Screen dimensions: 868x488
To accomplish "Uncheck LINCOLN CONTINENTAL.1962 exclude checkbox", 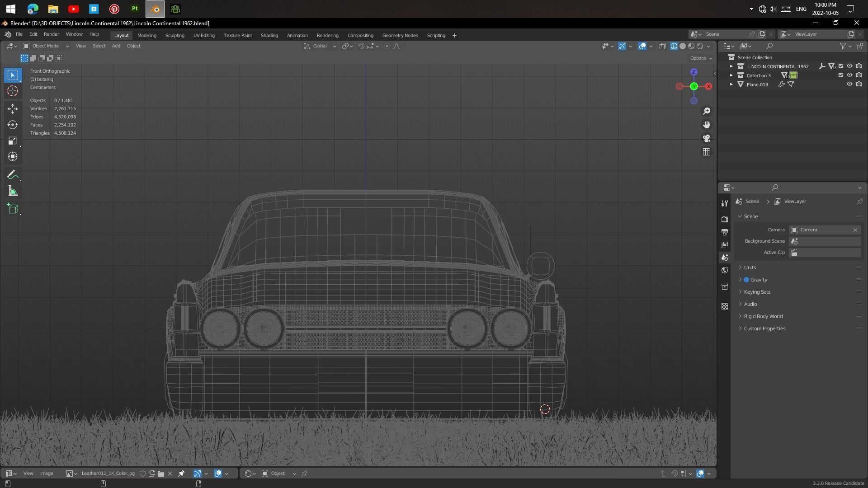I will 841,66.
